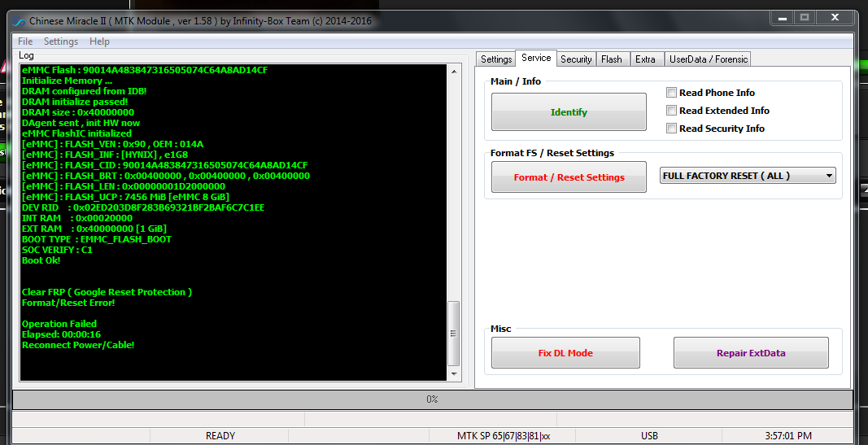Expand the FULL FACTORY RESET dropdown
The width and height of the screenshot is (868, 445).
[748, 176]
